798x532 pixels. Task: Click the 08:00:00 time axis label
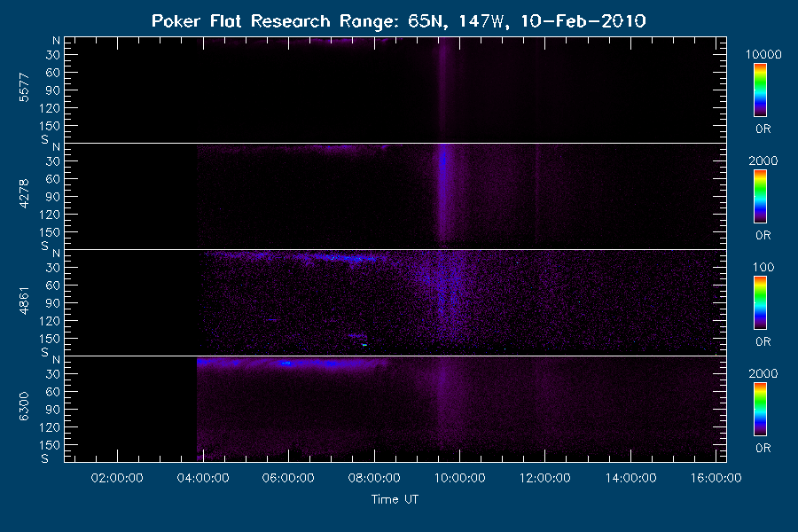[374, 478]
